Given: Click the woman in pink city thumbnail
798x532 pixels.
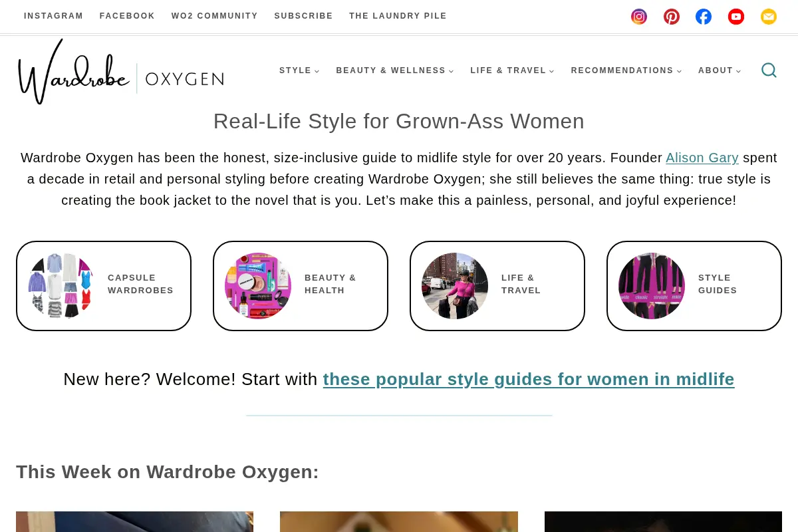Looking at the screenshot, I should coord(455,286).
